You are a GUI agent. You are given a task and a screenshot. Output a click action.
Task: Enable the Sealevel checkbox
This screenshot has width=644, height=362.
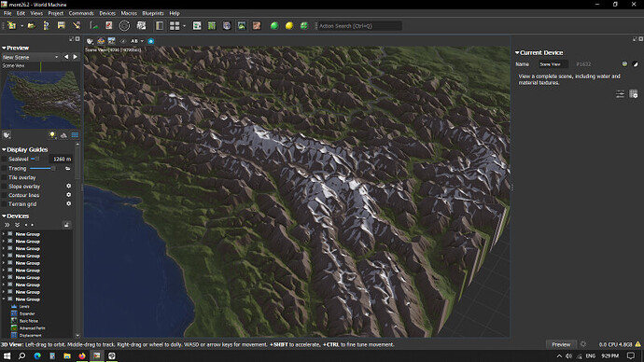(5, 159)
